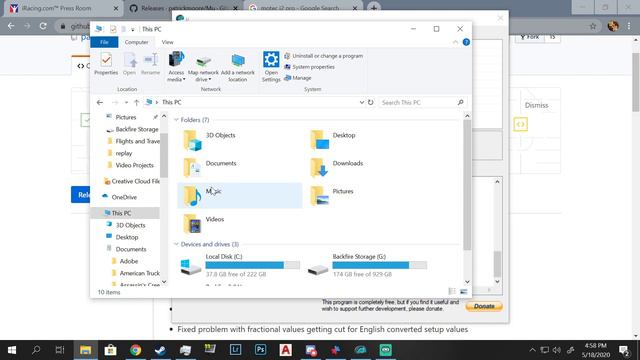Switch to the Computer ribbon tab
Image resolution: width=640 pixels, height=360 pixels.
pyautogui.click(x=136, y=42)
